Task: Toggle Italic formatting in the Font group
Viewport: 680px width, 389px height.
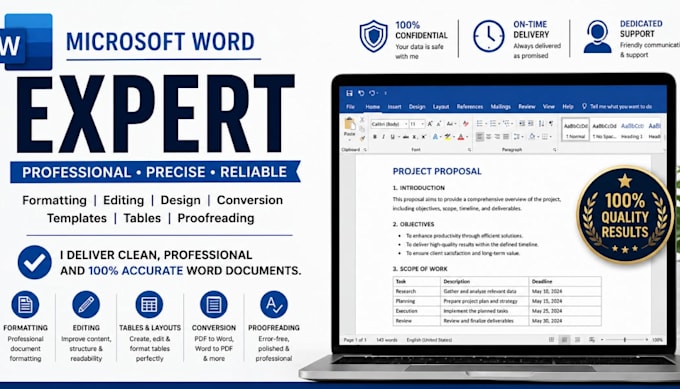Action: click(383, 137)
